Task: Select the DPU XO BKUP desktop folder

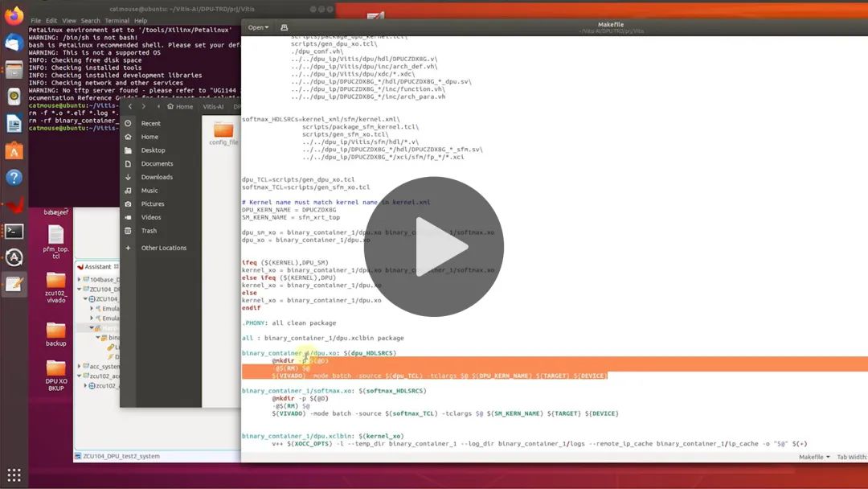Action: pos(56,376)
